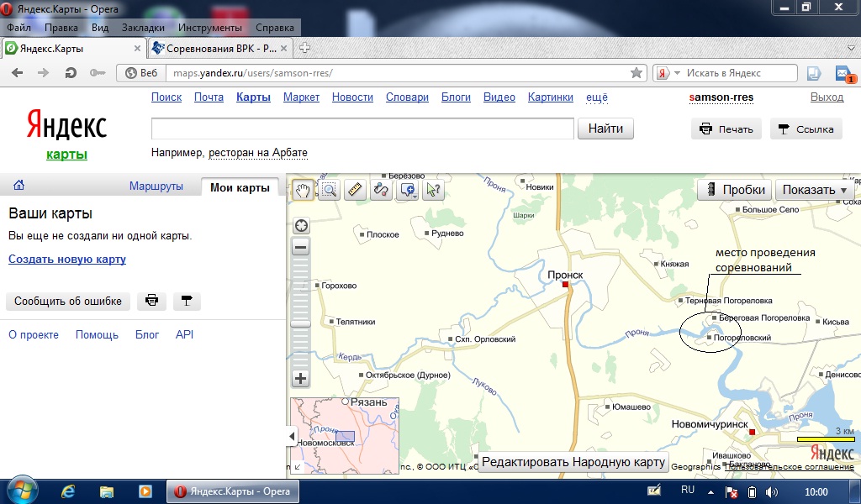Select the add placemark tool
861x504 pixels.
408,190
